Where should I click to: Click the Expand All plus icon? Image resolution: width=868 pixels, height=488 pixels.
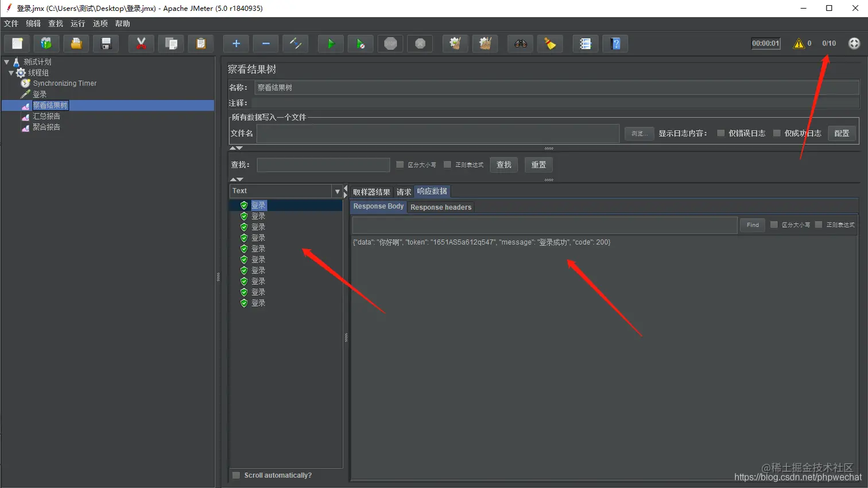236,44
